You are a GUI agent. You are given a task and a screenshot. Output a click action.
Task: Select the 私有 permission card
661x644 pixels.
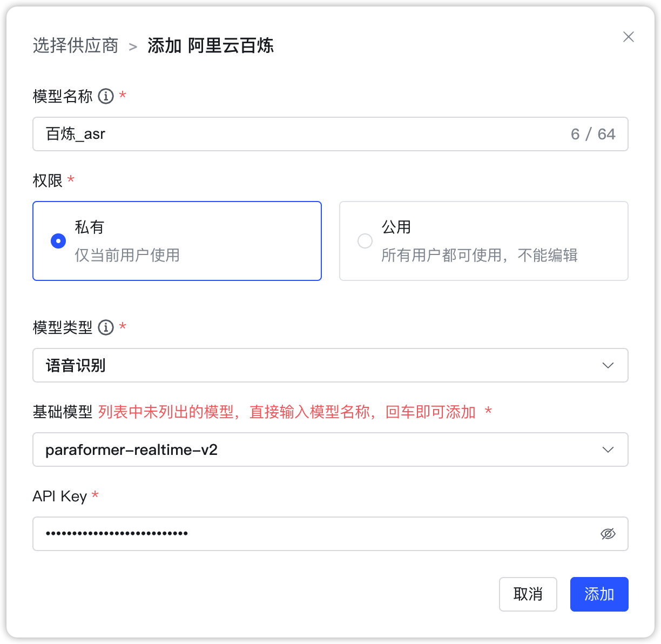(177, 241)
